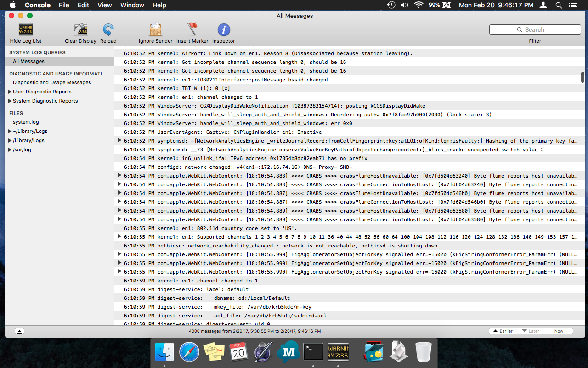The height and width of the screenshot is (368, 588).
Task: Click the Search filter field
Action: [x=535, y=29]
